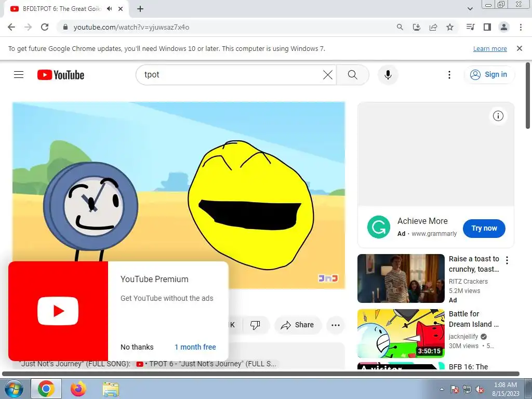The height and width of the screenshot is (399, 532).
Task: Start voice search with the microphone
Action: tap(388, 75)
